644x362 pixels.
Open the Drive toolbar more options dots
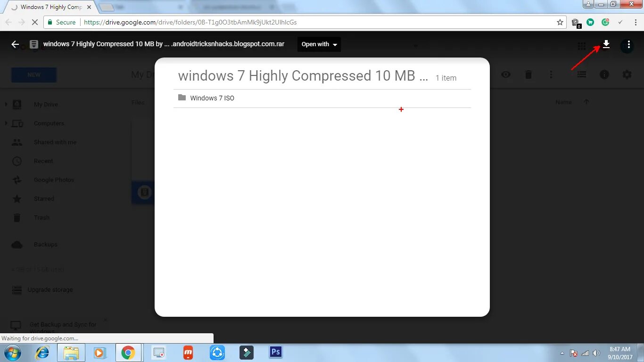point(551,74)
